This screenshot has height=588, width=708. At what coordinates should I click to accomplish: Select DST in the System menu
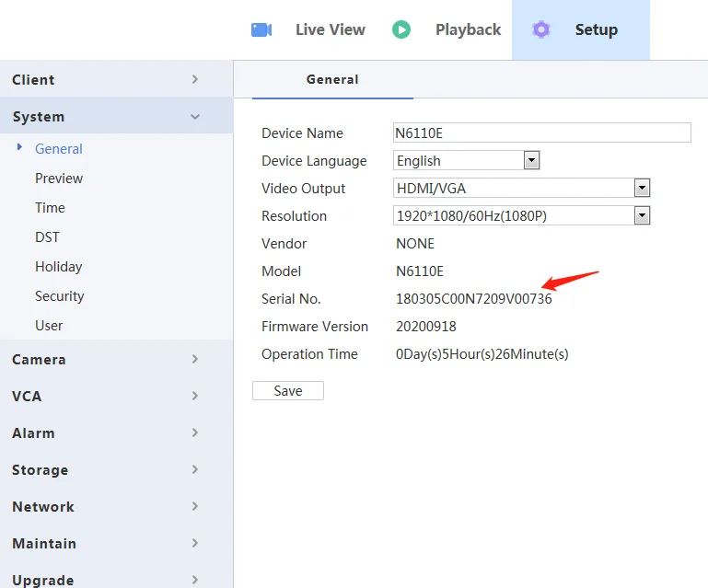point(47,237)
